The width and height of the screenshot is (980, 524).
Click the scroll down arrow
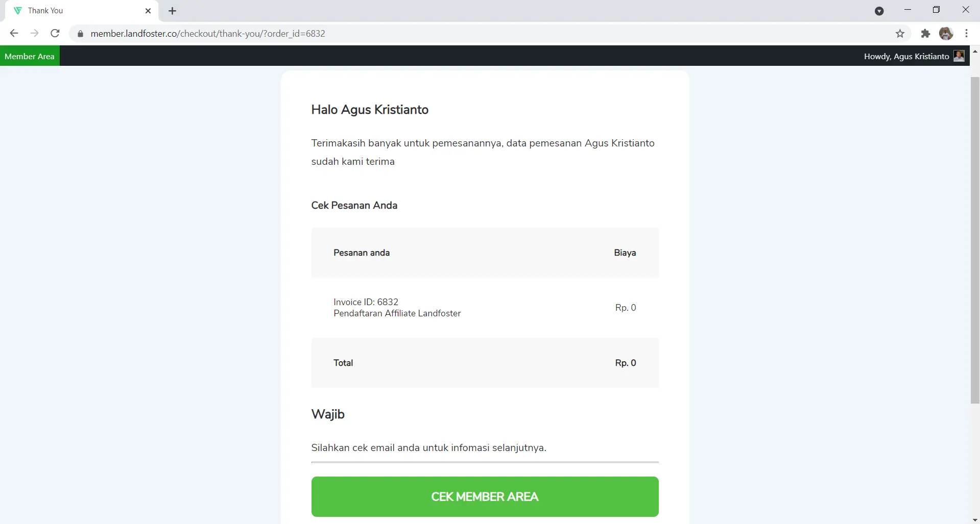point(974,520)
